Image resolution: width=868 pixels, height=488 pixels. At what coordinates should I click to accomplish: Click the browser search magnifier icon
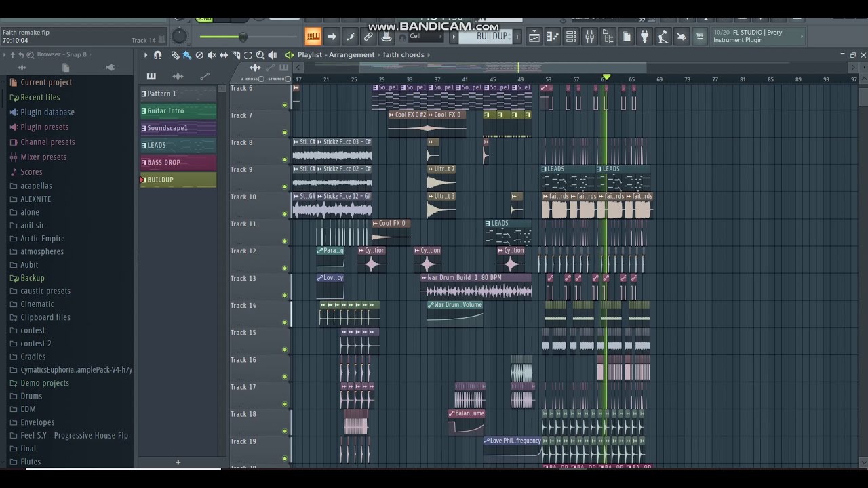coord(30,54)
